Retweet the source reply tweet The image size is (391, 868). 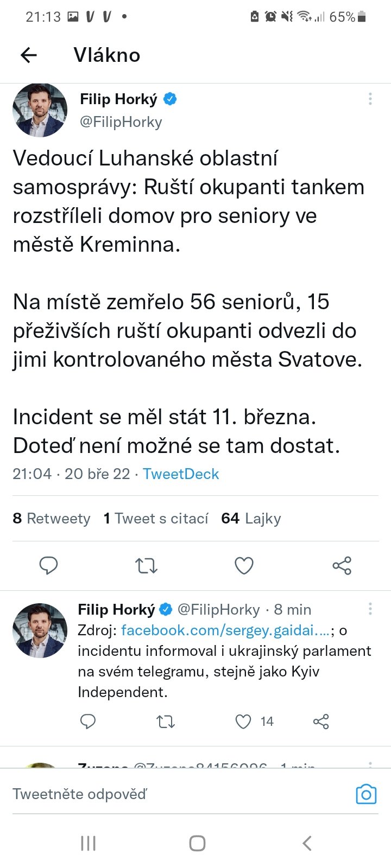[166, 722]
